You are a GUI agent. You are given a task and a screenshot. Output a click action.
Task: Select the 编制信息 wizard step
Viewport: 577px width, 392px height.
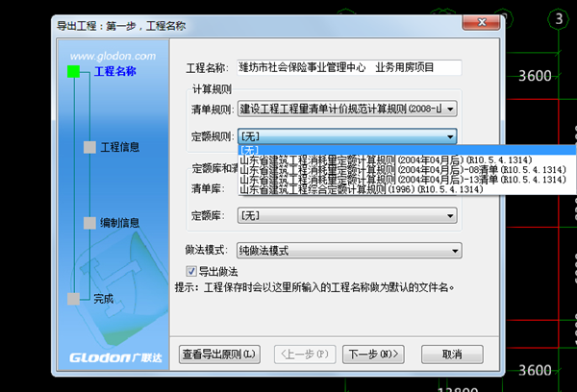[120, 223]
